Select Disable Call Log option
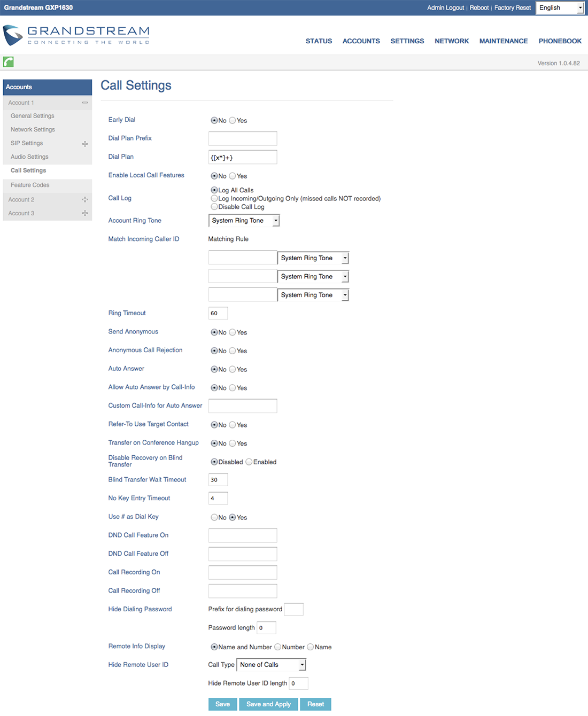The width and height of the screenshot is (588, 716). coord(214,207)
